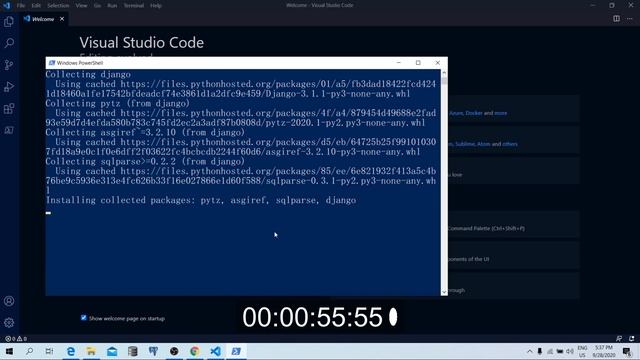640x360 pixels.
Task: Show hidden system tray icons
Action: coord(529,351)
